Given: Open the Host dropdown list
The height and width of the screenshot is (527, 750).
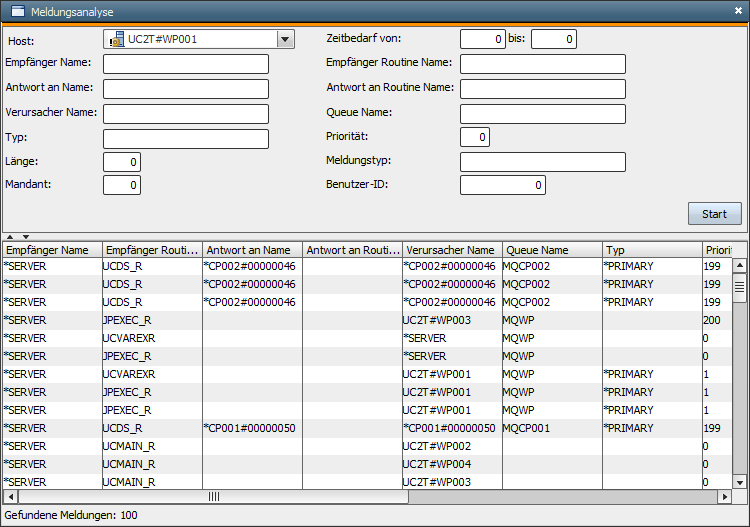Looking at the screenshot, I should click(285, 39).
